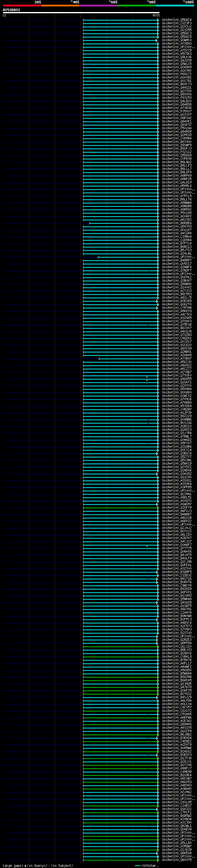Click label UniRef100_A8IXE0
Screen dimensions: 197x868
tap(176, 220)
